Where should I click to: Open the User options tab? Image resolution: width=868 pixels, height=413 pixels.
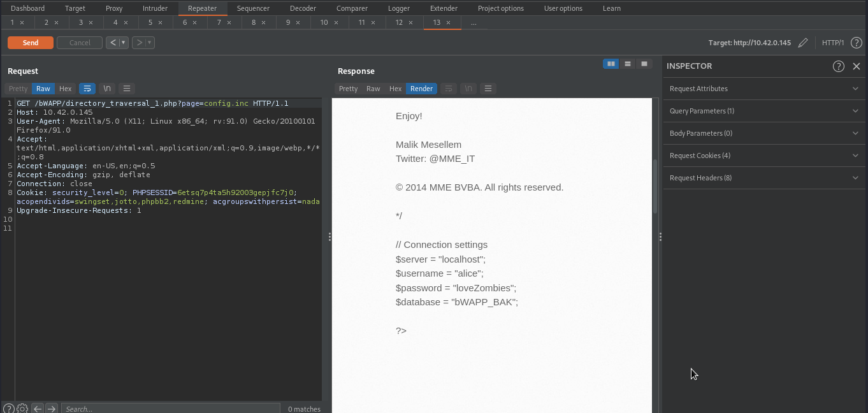click(x=563, y=8)
